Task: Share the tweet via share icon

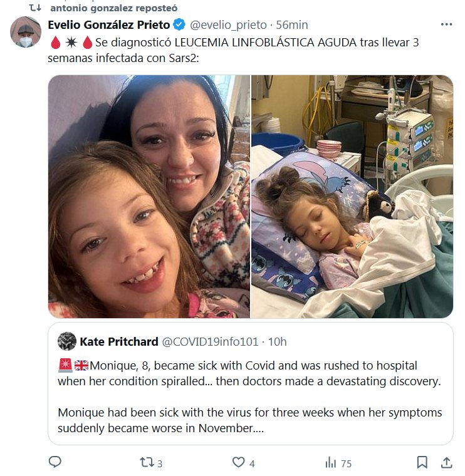Action: [x=446, y=462]
